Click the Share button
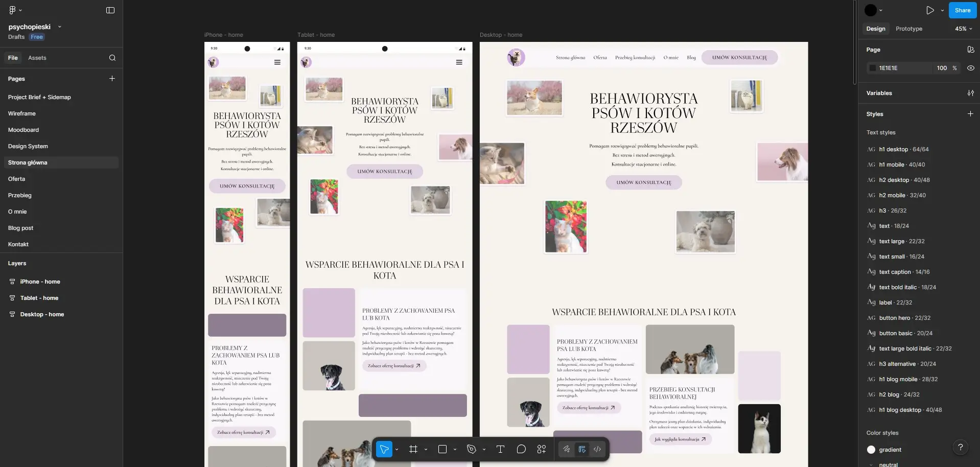This screenshot has width=980, height=467. click(963, 10)
